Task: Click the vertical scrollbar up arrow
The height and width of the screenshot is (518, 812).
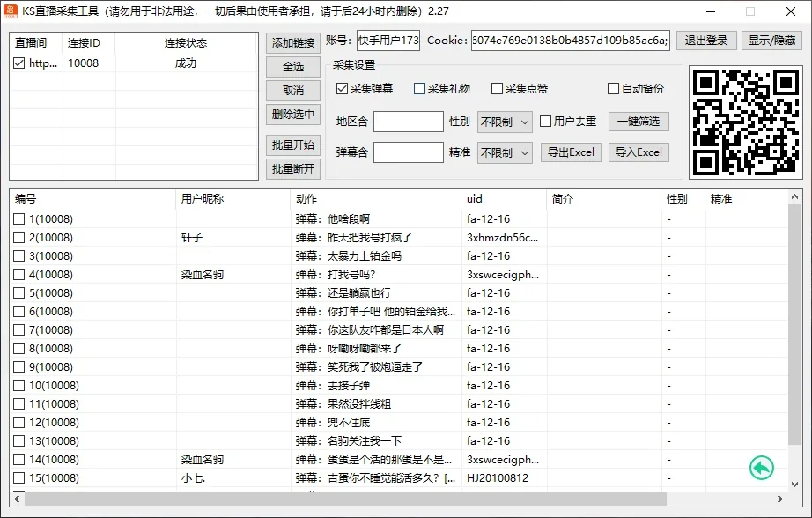Action: (x=795, y=196)
